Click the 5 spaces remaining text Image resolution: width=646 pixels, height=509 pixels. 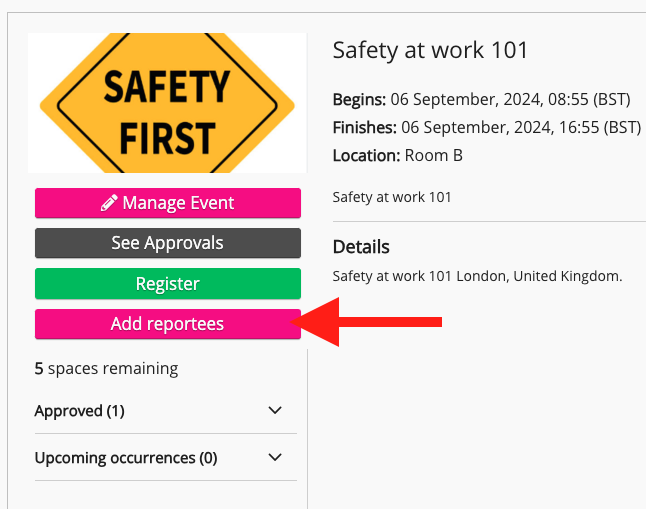[x=107, y=368]
